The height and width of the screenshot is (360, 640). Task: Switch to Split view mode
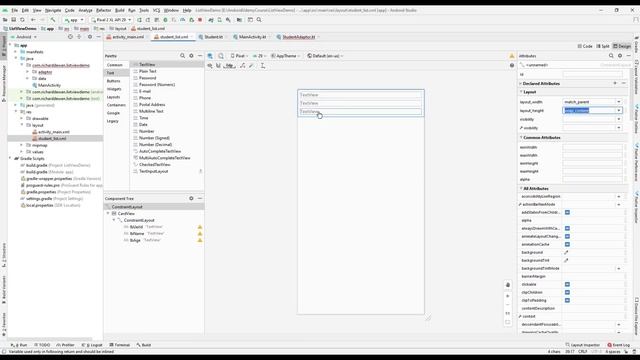tap(603, 46)
